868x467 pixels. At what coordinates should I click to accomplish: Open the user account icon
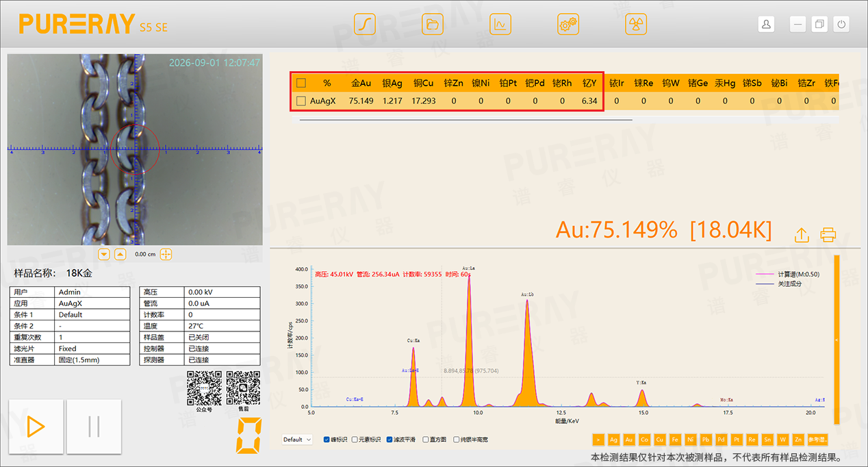pos(766,24)
